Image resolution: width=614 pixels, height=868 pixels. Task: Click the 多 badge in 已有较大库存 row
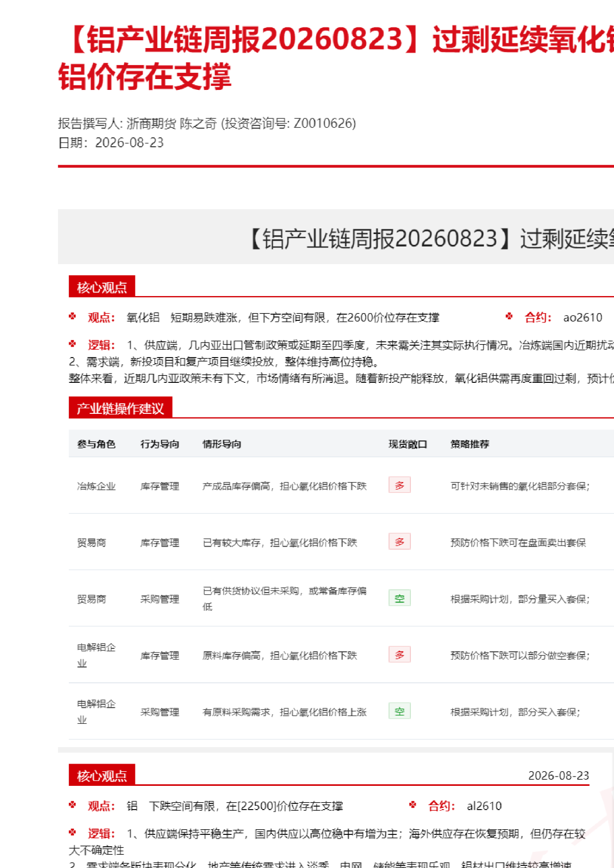pyautogui.click(x=400, y=541)
